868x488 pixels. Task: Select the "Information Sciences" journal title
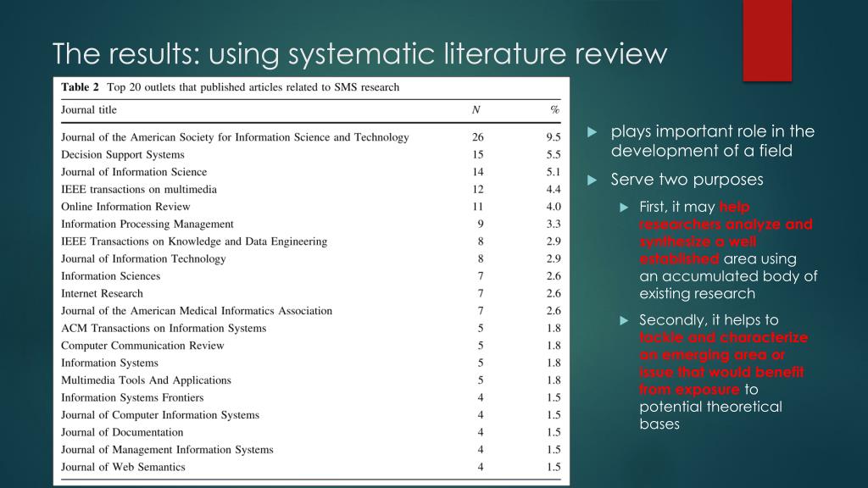tap(110, 276)
